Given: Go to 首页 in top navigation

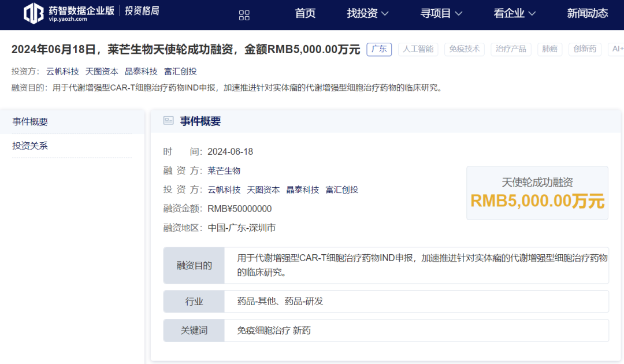Looking at the screenshot, I should coord(305,13).
